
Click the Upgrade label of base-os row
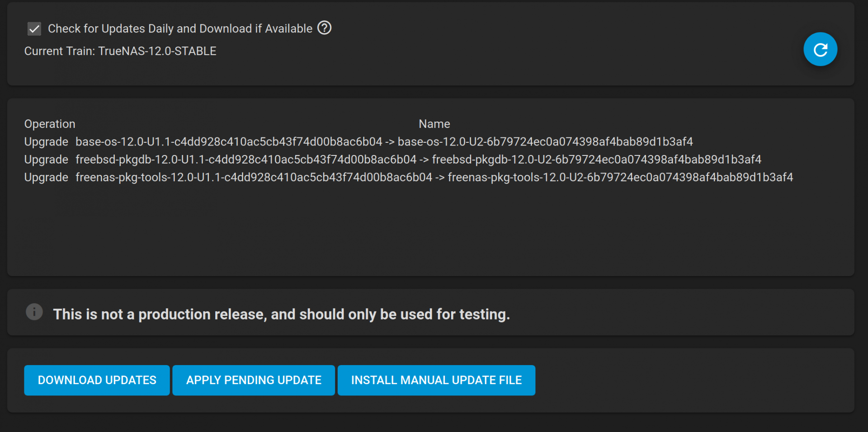pos(46,142)
